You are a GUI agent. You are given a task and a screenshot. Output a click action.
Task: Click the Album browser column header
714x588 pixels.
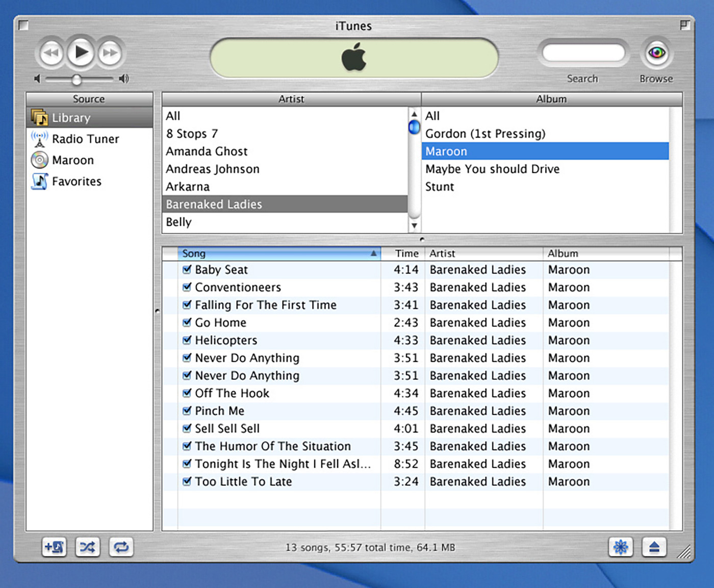552,99
